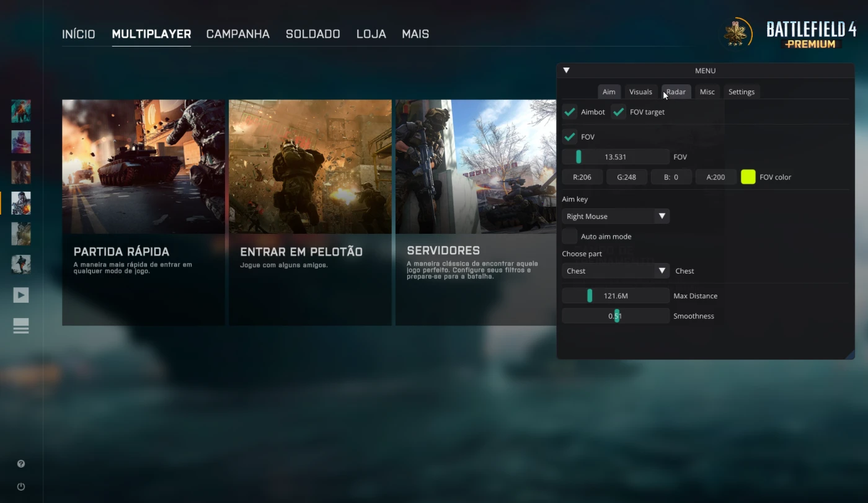This screenshot has width=868, height=503.
Task: Select the Battlefield 2042 game icon in sidebar
Action: coord(21,111)
